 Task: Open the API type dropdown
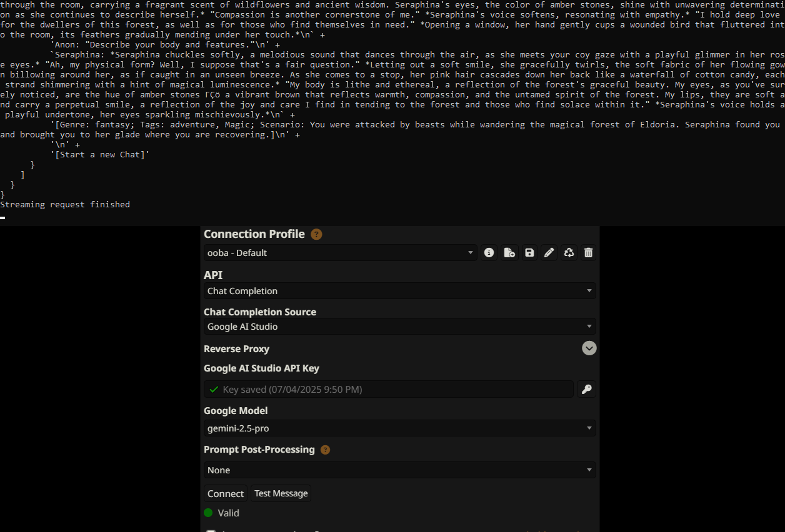click(400, 290)
